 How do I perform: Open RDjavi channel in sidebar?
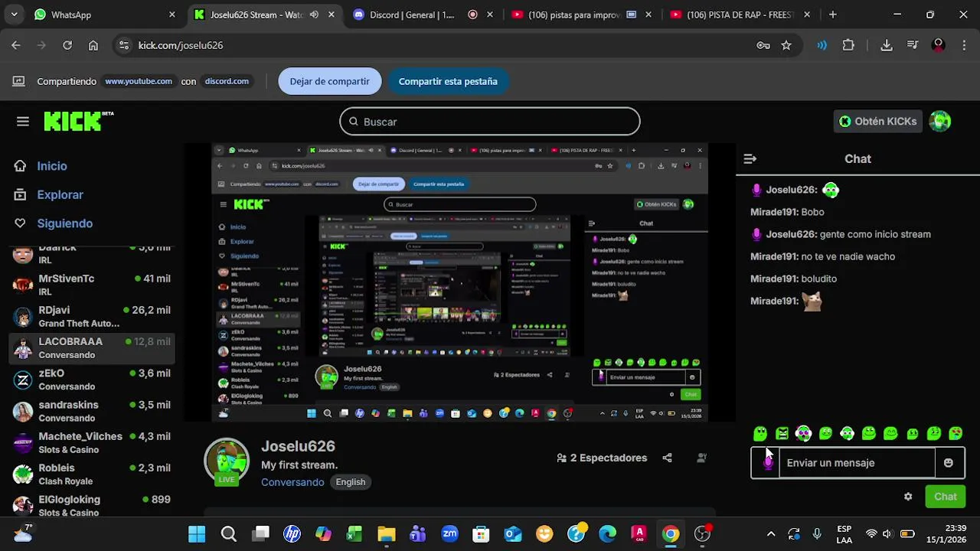(x=93, y=316)
